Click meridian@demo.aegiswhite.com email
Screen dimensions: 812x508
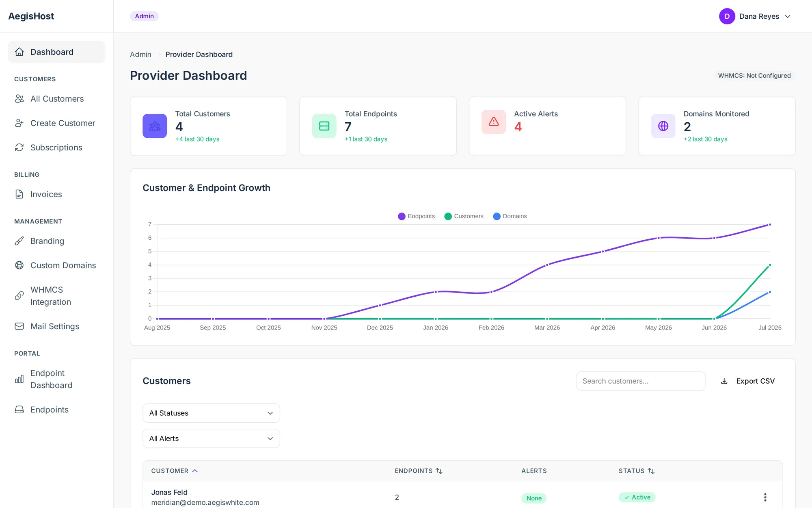point(205,503)
